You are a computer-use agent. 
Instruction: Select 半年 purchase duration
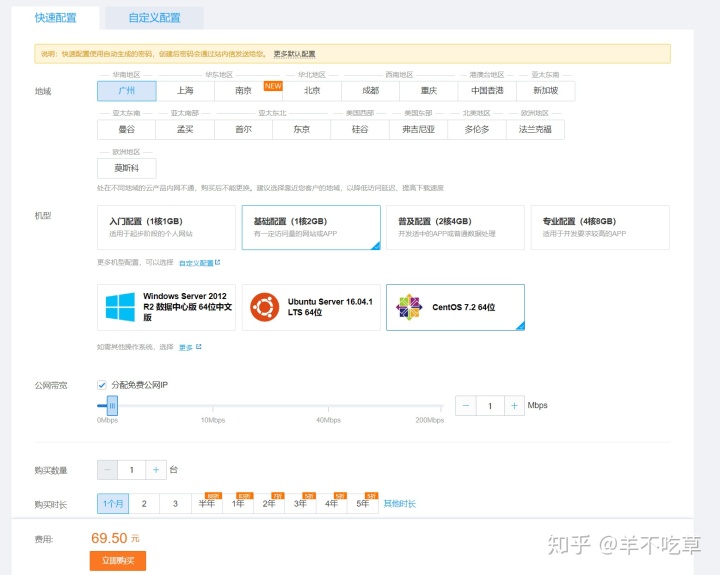click(x=207, y=504)
